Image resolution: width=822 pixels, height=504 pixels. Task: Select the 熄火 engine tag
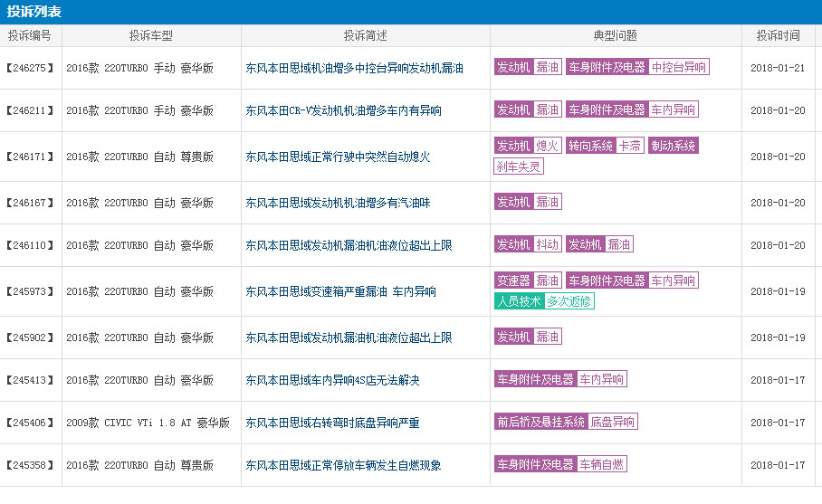(x=548, y=146)
